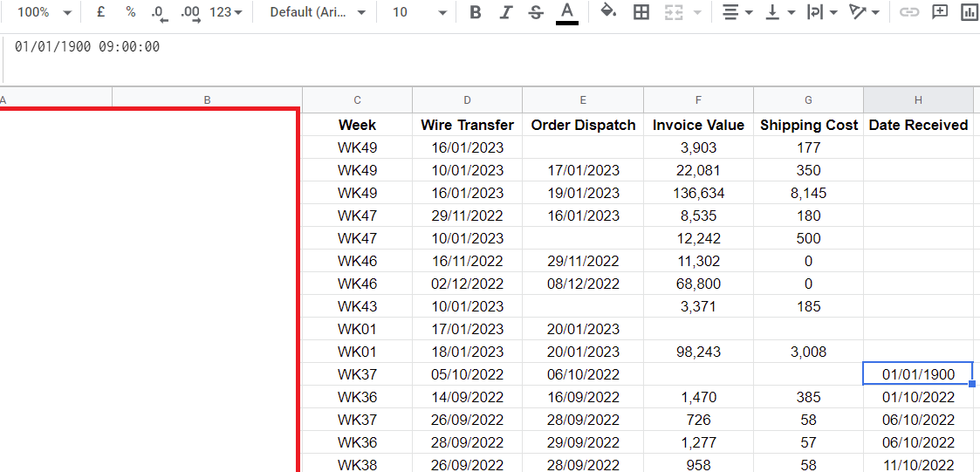Select column B header
The height and width of the screenshot is (472, 980).
click(207, 100)
